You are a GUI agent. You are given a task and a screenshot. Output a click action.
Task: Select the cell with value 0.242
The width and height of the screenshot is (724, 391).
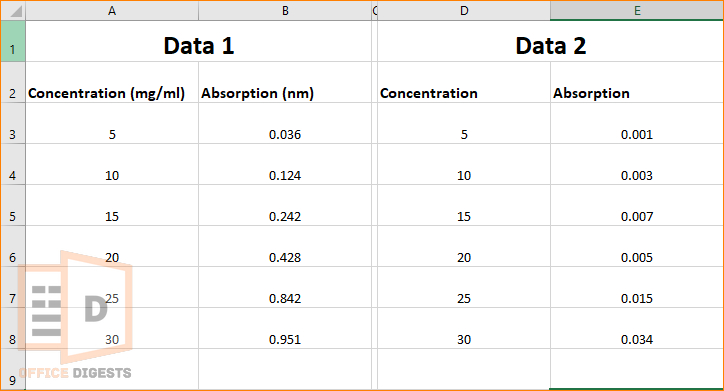[285, 205]
